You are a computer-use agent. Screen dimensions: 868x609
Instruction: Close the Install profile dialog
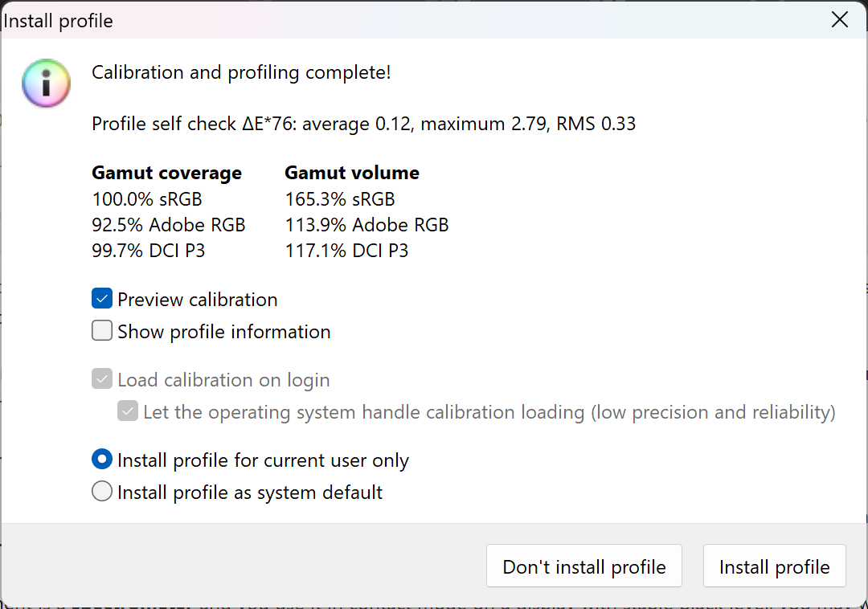coord(840,20)
